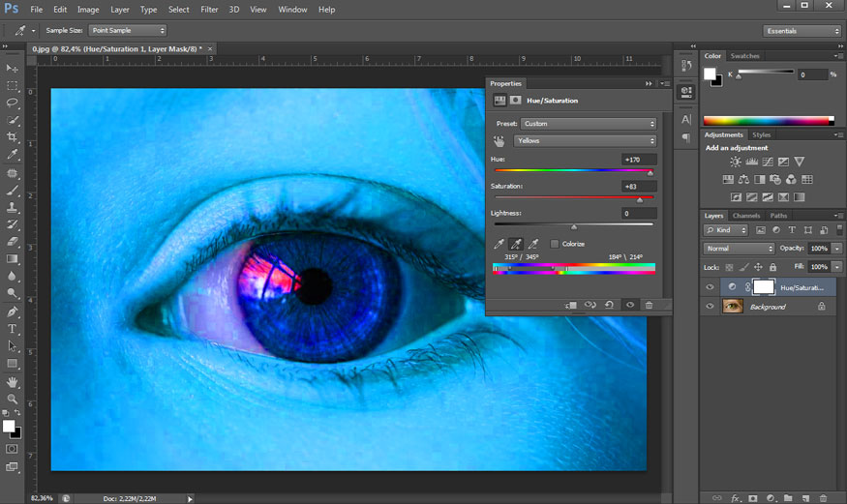The image size is (847, 504).
Task: Open the Normal blend mode dropdown
Action: 740,249
